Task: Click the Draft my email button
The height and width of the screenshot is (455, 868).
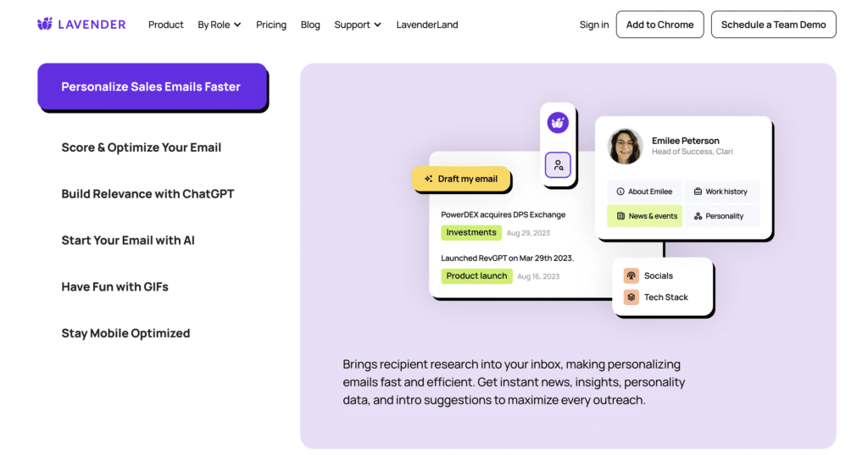Action: 460,179
